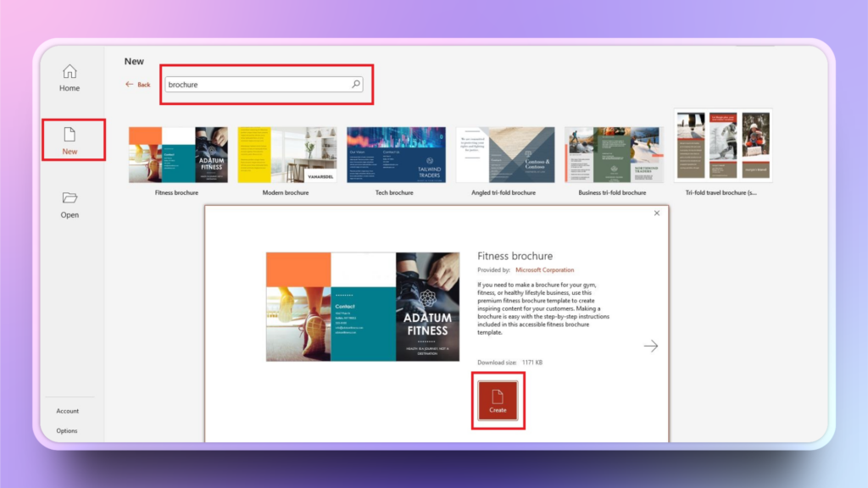Choose the Modern brochure template
The height and width of the screenshot is (488, 868).
(287, 155)
